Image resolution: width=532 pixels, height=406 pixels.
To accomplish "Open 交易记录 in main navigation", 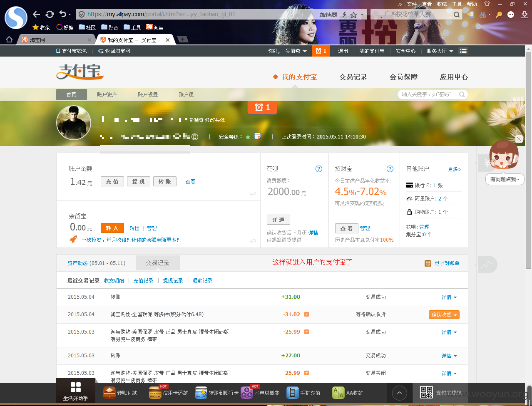I will coord(353,77).
